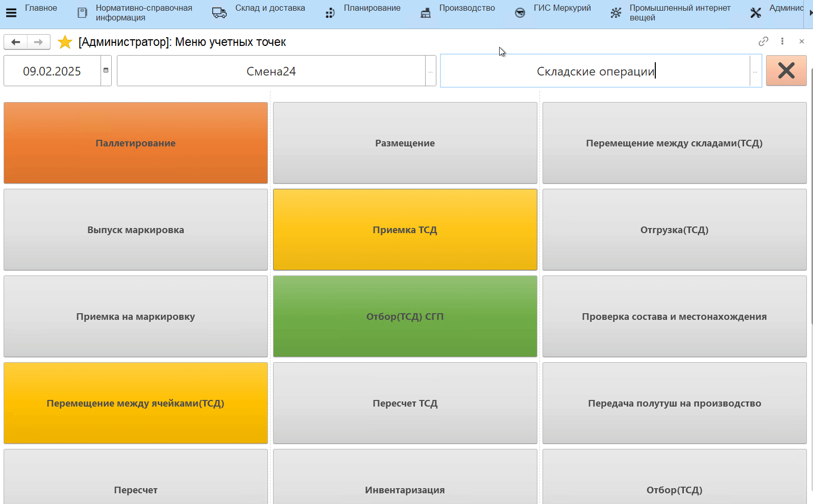Click the forward navigation arrow
The image size is (813, 504).
pos(38,42)
